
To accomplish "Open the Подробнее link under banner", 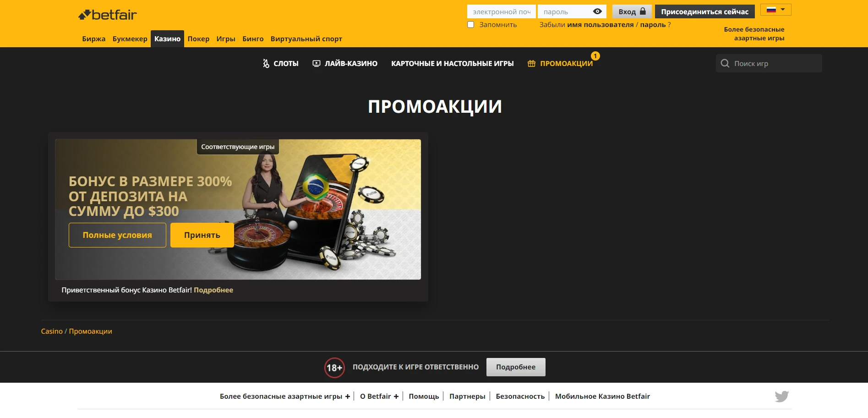I will coord(213,290).
